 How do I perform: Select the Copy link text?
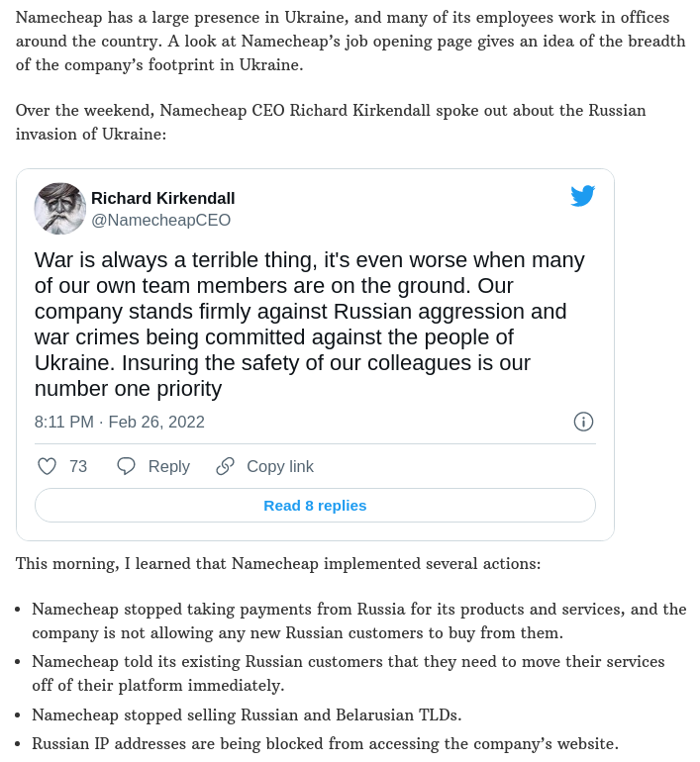pyautogui.click(x=280, y=466)
